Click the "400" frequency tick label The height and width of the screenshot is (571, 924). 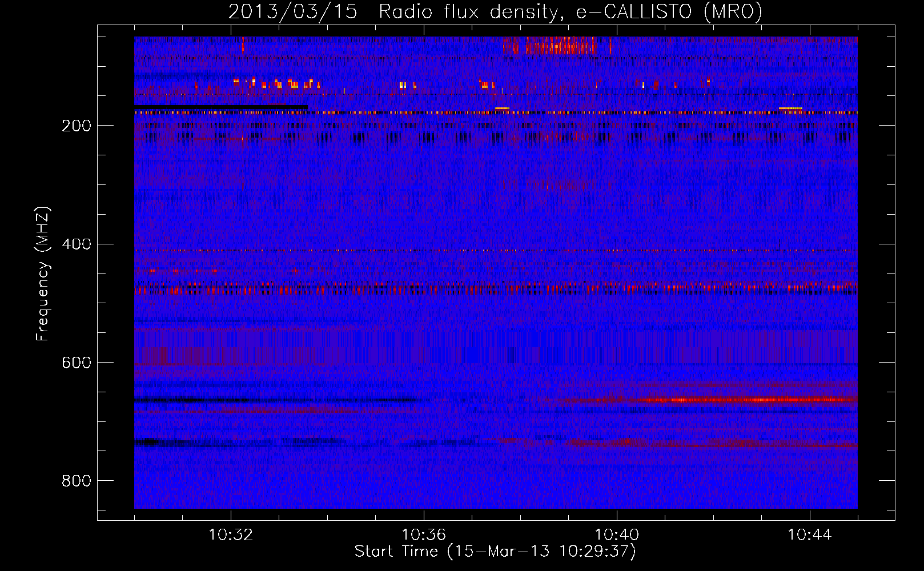[77, 244]
